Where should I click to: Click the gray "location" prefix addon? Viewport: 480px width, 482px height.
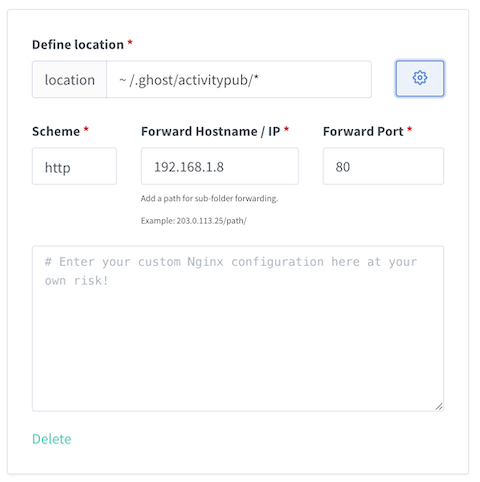click(x=69, y=79)
